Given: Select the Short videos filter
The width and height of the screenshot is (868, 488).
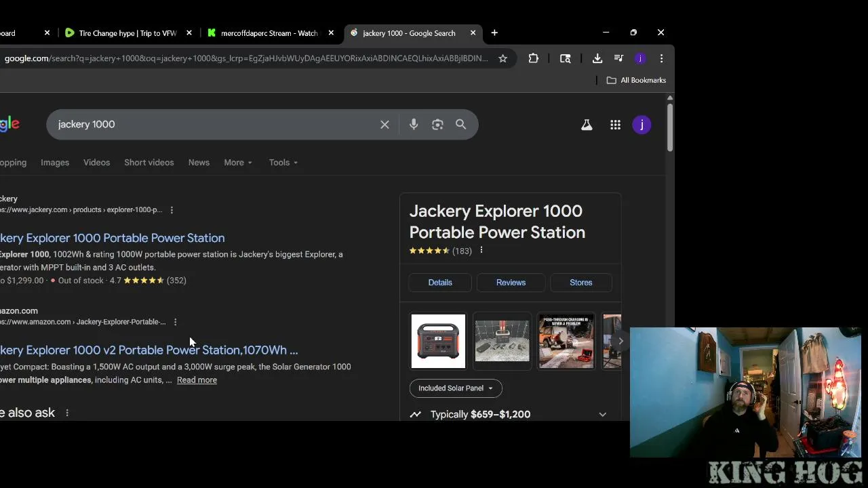Looking at the screenshot, I should click(149, 163).
